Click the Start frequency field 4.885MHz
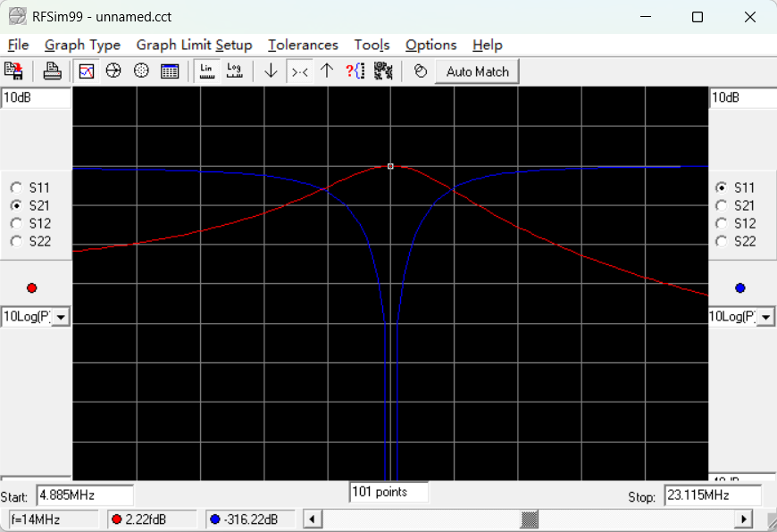The image size is (777, 532). (x=85, y=495)
